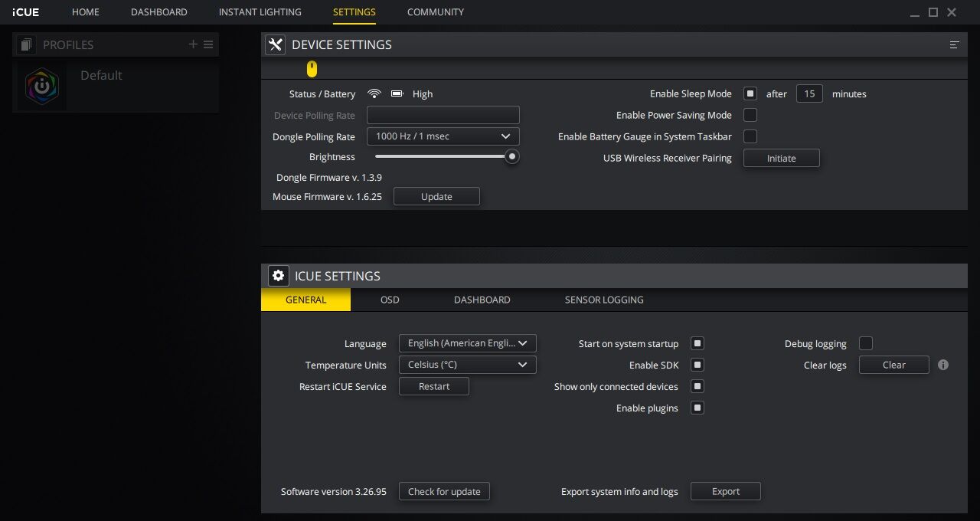Click Export system info button

point(726,491)
